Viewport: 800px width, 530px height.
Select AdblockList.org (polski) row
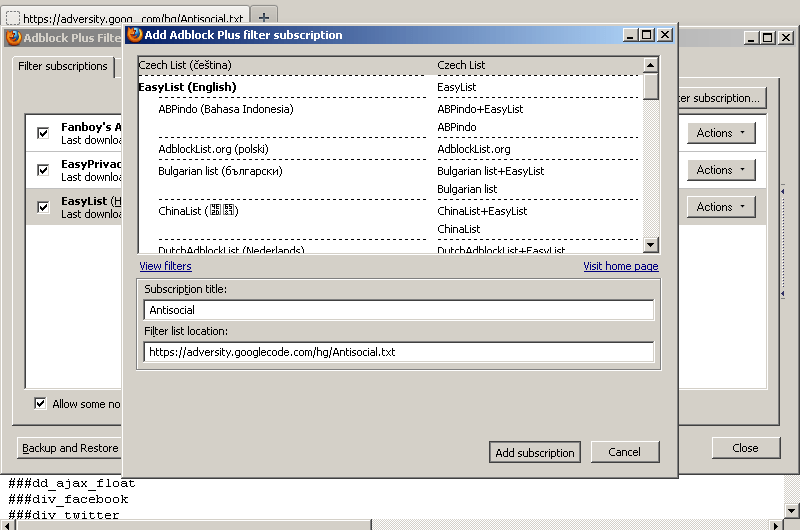pyautogui.click(x=213, y=149)
